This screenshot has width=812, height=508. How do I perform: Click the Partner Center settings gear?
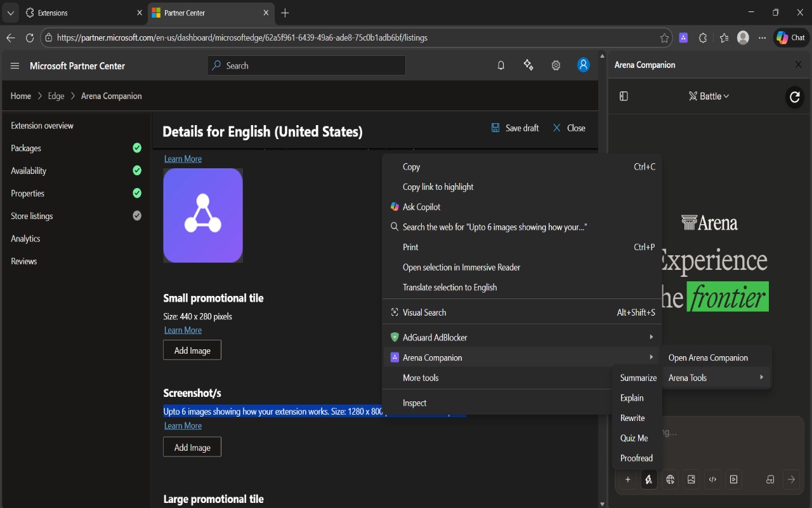(x=556, y=65)
